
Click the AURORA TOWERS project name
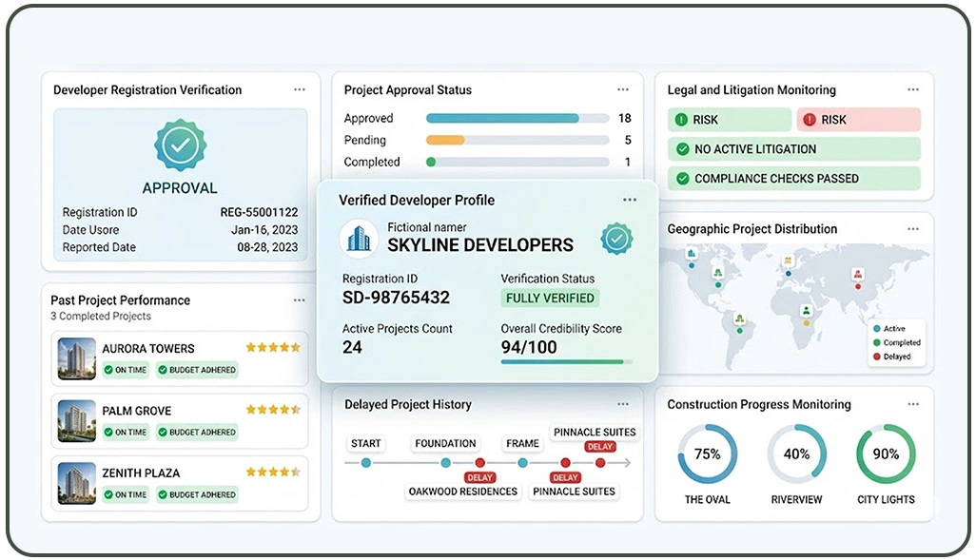(148, 348)
